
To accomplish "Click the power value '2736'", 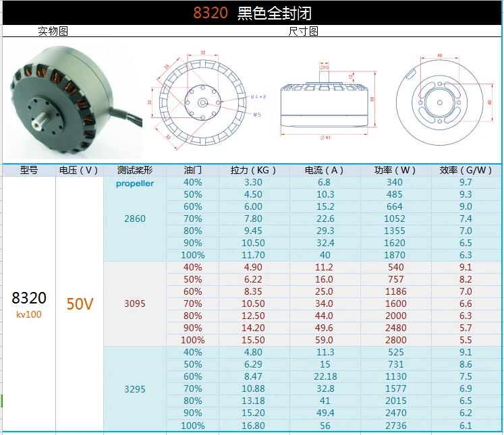I will (x=396, y=426).
